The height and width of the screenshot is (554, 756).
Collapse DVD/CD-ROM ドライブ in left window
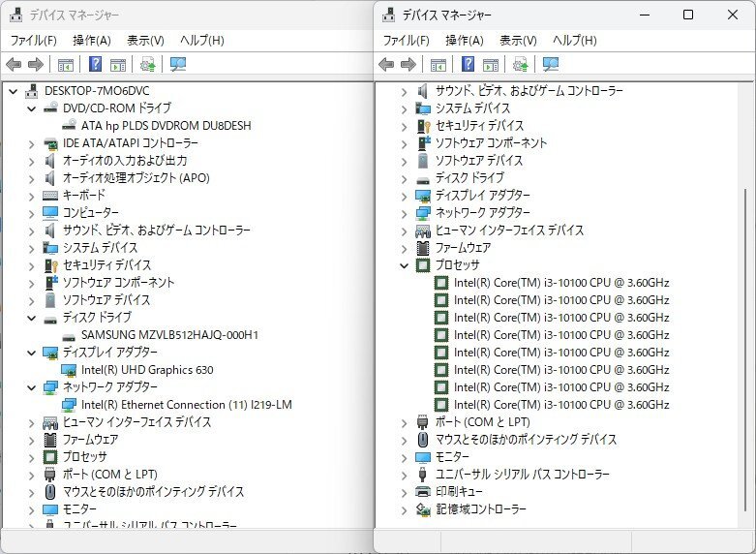(x=32, y=108)
